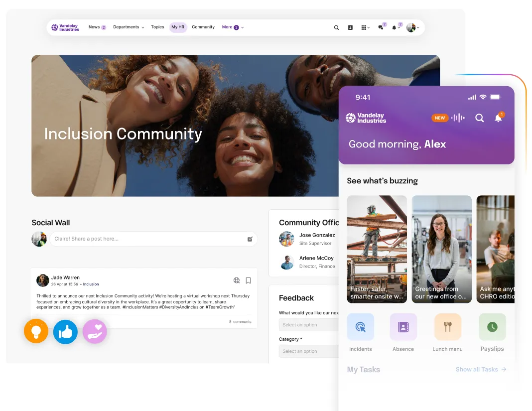This screenshot has width=532, height=411.
Task: Open the Community section
Action: click(x=203, y=27)
